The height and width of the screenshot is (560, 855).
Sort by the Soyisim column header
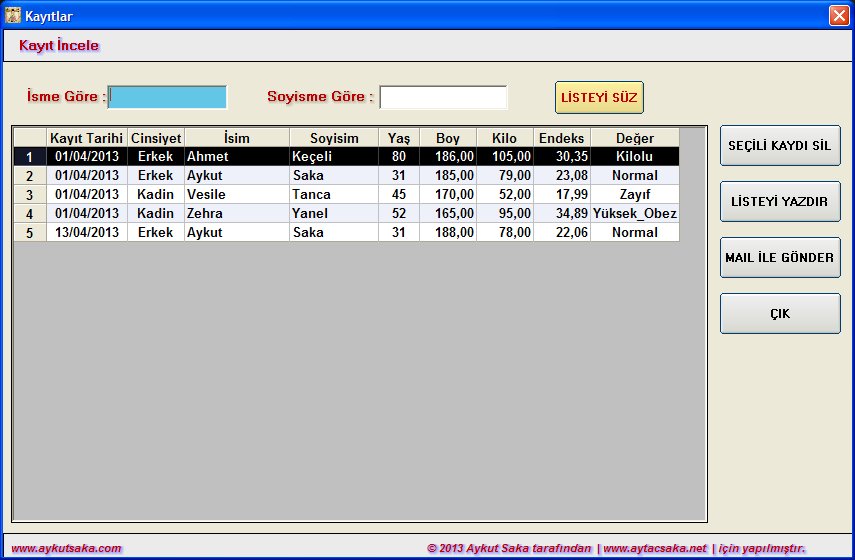[x=334, y=138]
